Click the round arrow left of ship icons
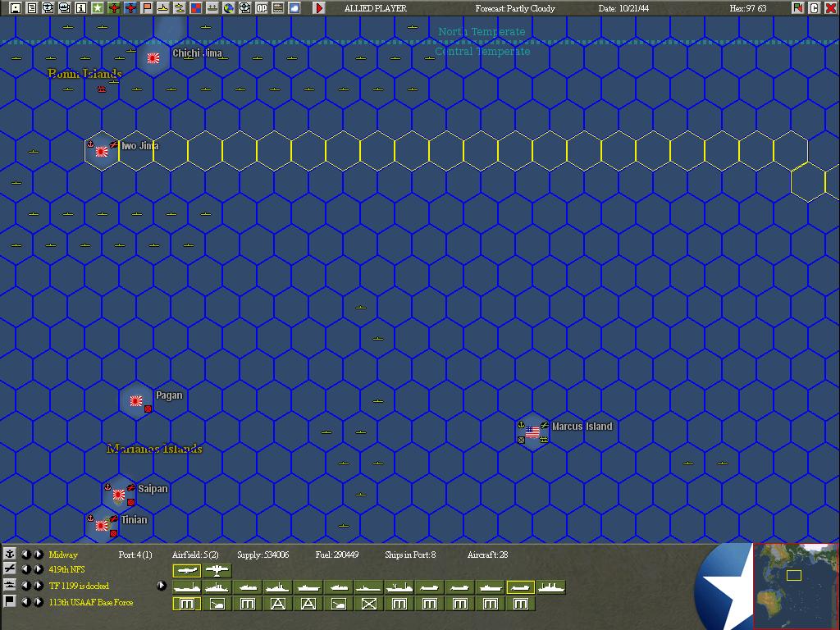 [x=162, y=586]
